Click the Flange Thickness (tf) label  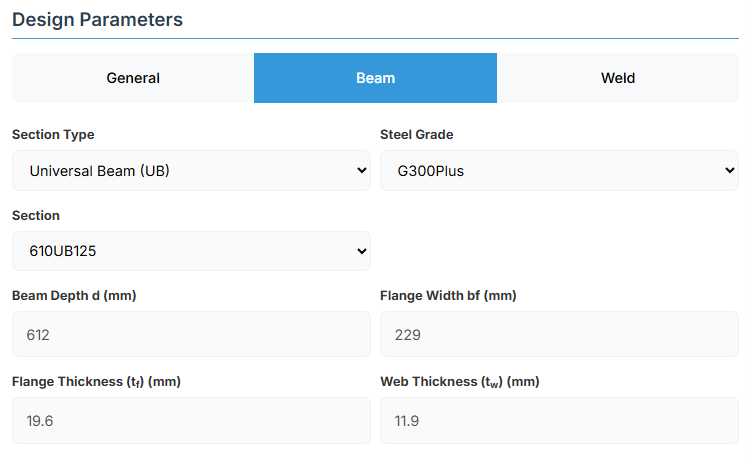(x=96, y=382)
